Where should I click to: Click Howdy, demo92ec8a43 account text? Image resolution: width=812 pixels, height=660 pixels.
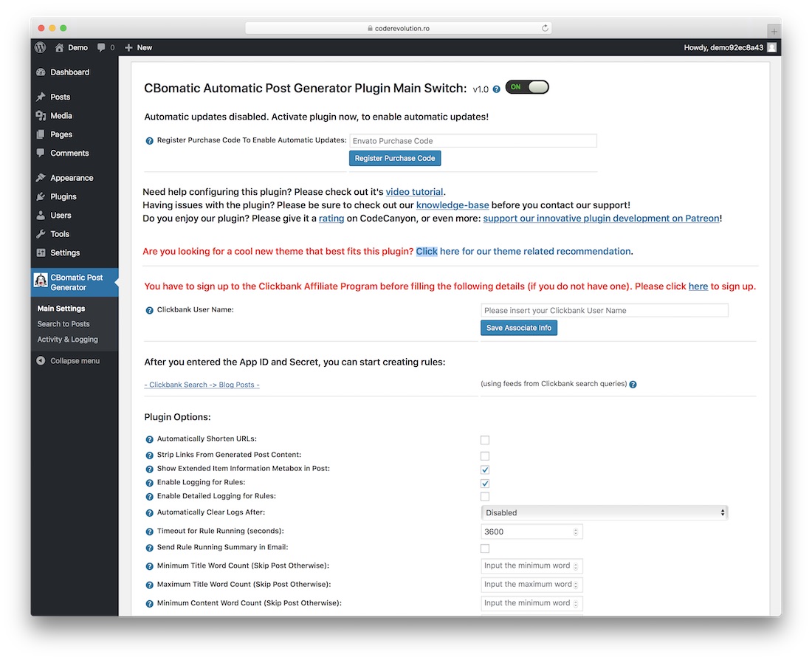click(723, 47)
